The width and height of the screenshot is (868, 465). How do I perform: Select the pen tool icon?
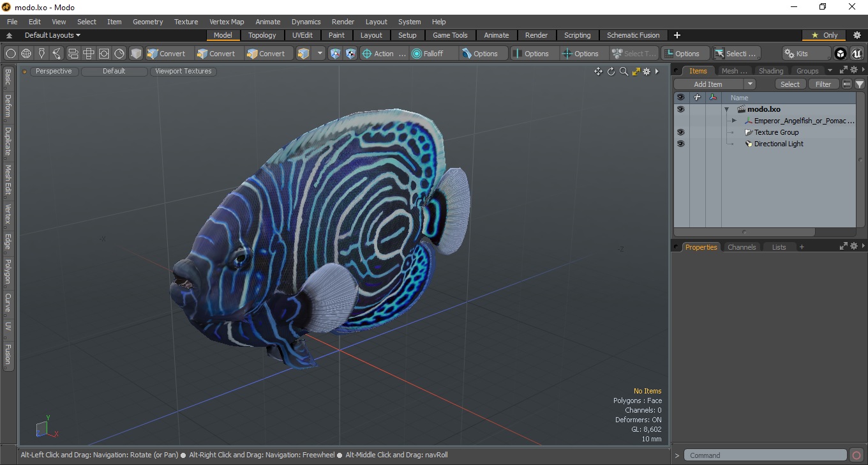point(41,54)
